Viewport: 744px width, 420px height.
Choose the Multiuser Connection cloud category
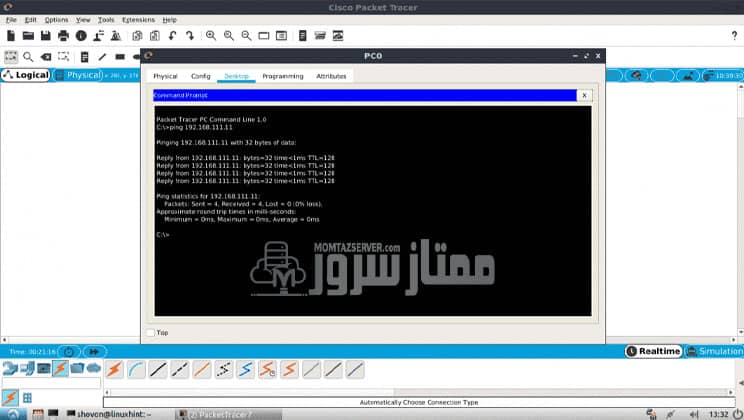click(93, 368)
